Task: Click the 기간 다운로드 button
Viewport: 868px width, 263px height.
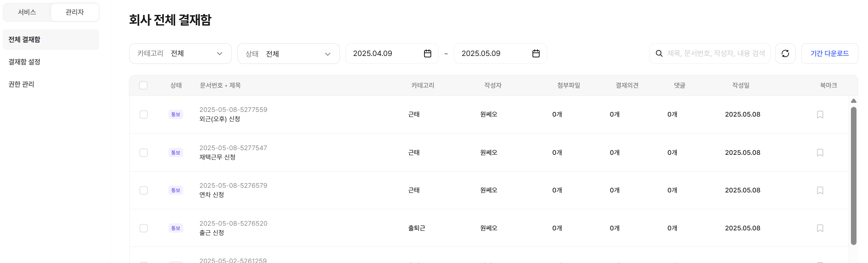Action: (x=829, y=53)
